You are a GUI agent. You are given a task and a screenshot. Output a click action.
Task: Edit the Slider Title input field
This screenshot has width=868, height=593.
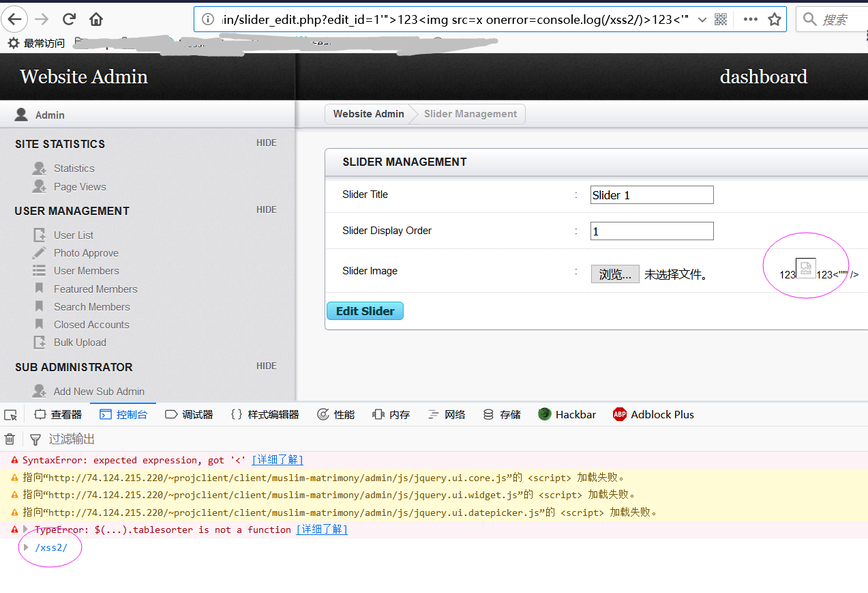point(652,194)
